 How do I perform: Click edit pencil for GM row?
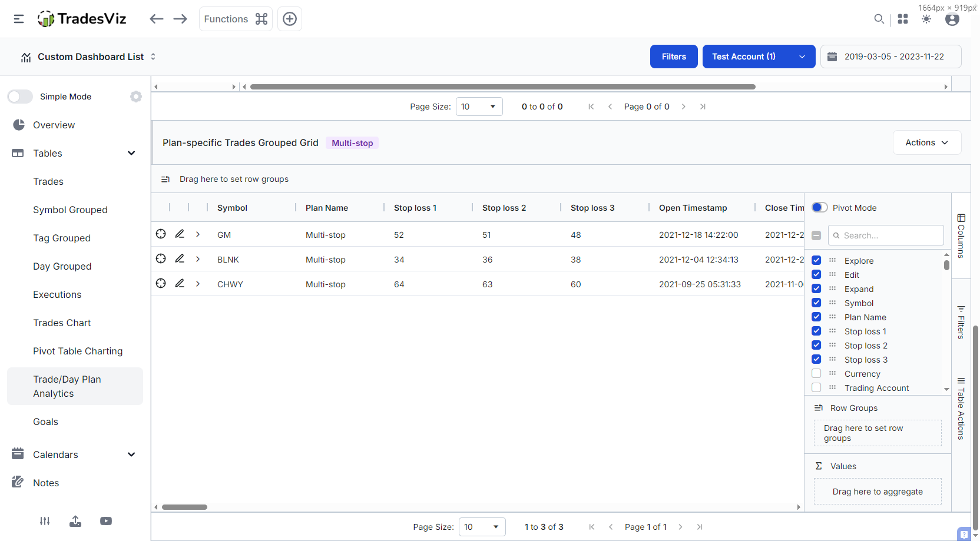pyautogui.click(x=180, y=234)
